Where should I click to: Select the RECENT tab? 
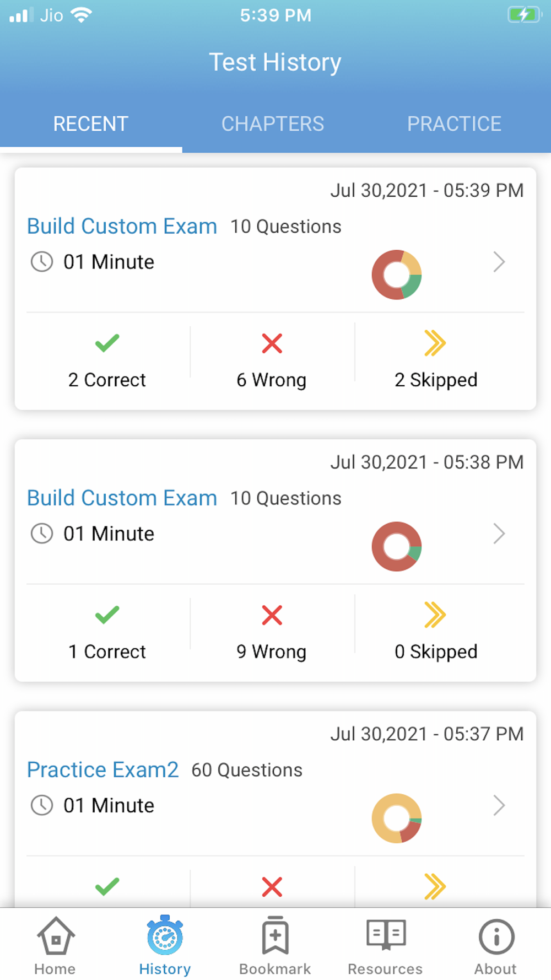(x=91, y=123)
